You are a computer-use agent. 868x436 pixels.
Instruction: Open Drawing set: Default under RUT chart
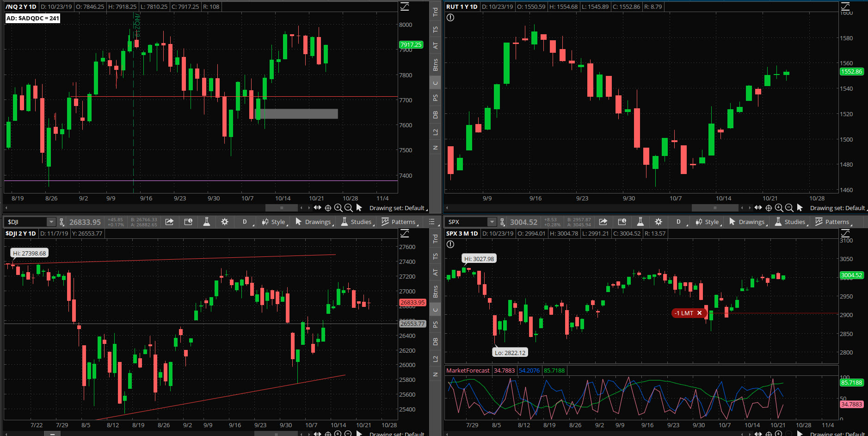pyautogui.click(x=838, y=208)
